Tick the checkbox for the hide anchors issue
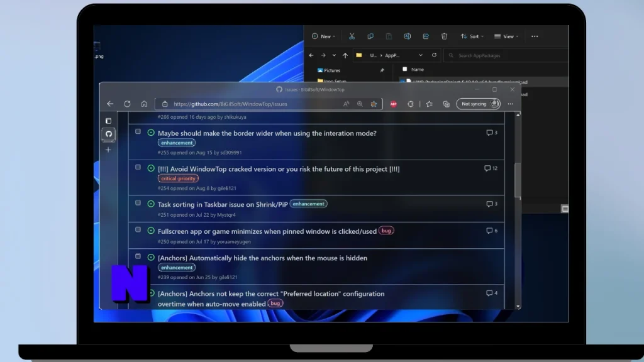 pos(138,256)
